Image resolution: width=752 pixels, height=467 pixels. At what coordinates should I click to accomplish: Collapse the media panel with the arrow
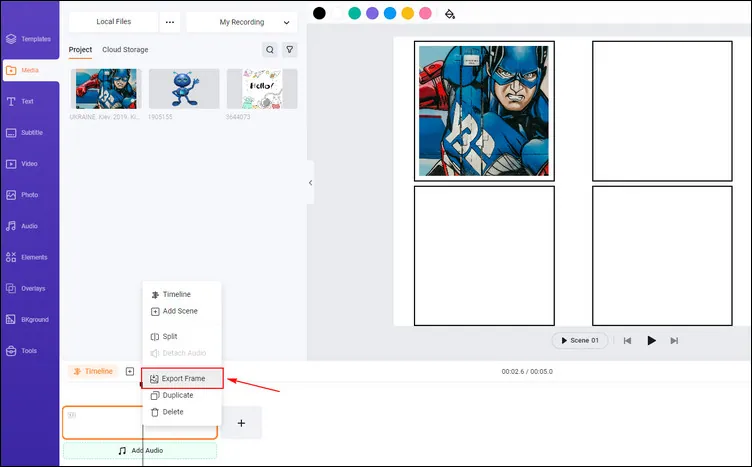[310, 183]
